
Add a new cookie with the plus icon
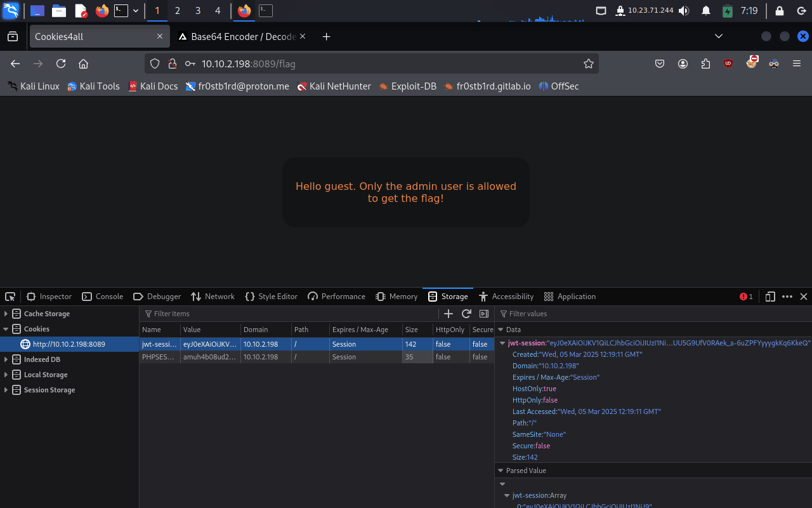pyautogui.click(x=449, y=314)
